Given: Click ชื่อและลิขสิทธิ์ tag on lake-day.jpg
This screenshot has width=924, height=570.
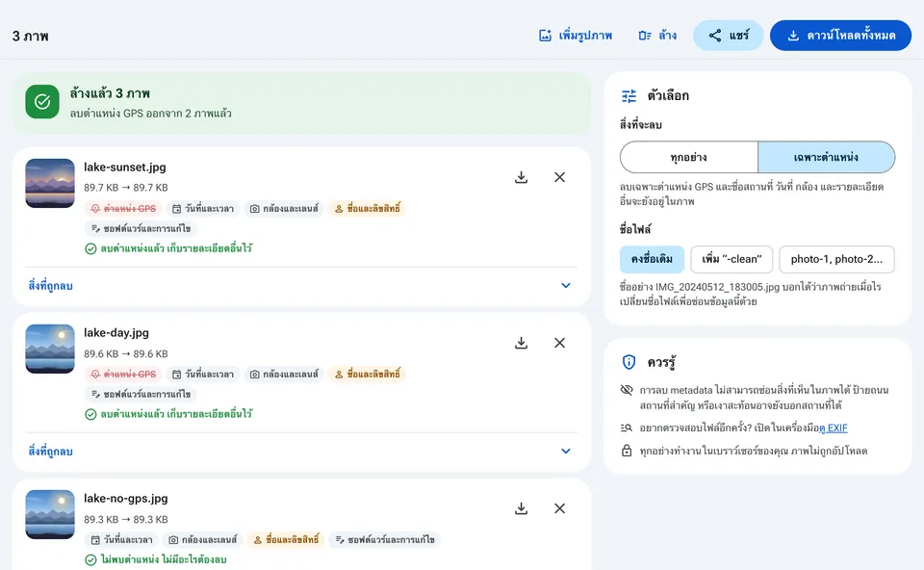Looking at the screenshot, I should pyautogui.click(x=367, y=375).
